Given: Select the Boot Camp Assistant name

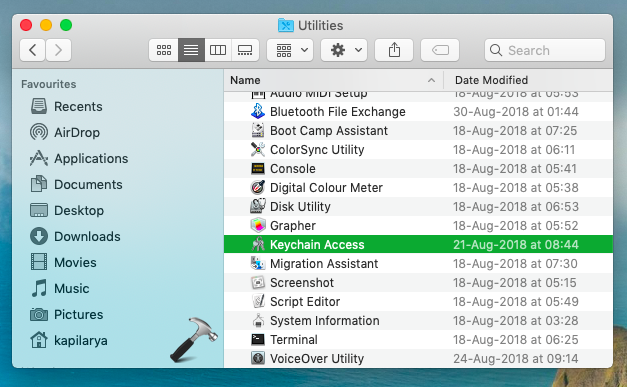Looking at the screenshot, I should click(329, 130).
